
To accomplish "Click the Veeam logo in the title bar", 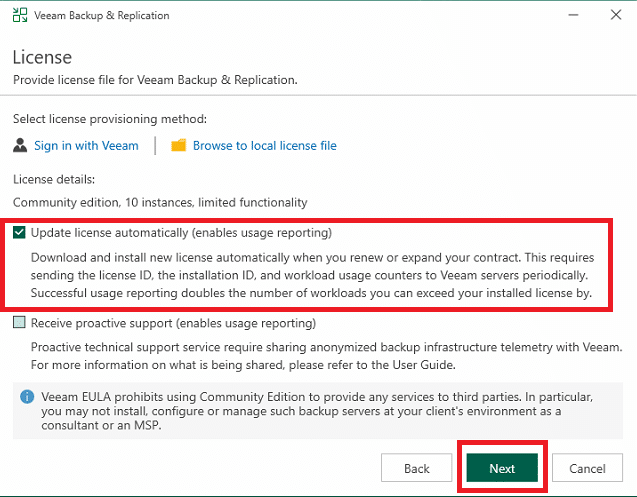I will tap(20, 16).
